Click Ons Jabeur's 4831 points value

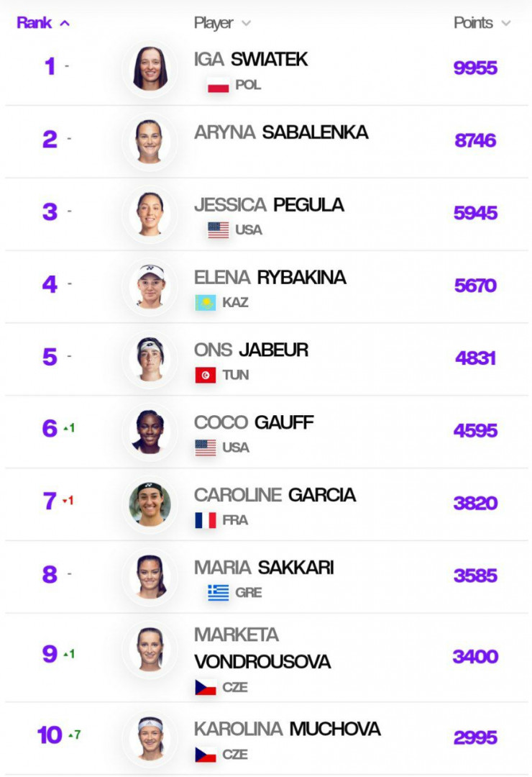point(475,358)
